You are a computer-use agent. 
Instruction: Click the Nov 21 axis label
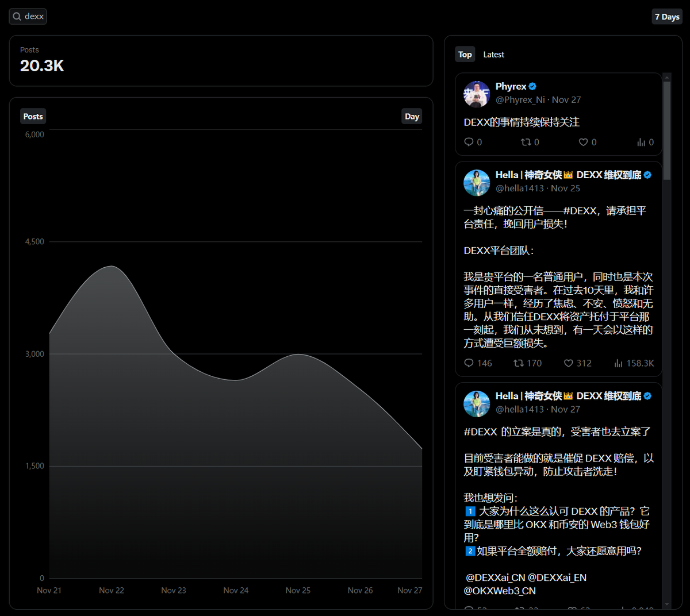pyautogui.click(x=49, y=591)
